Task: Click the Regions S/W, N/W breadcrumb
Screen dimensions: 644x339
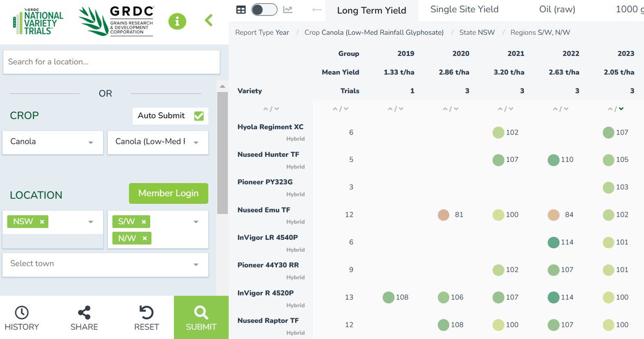Action: click(540, 33)
